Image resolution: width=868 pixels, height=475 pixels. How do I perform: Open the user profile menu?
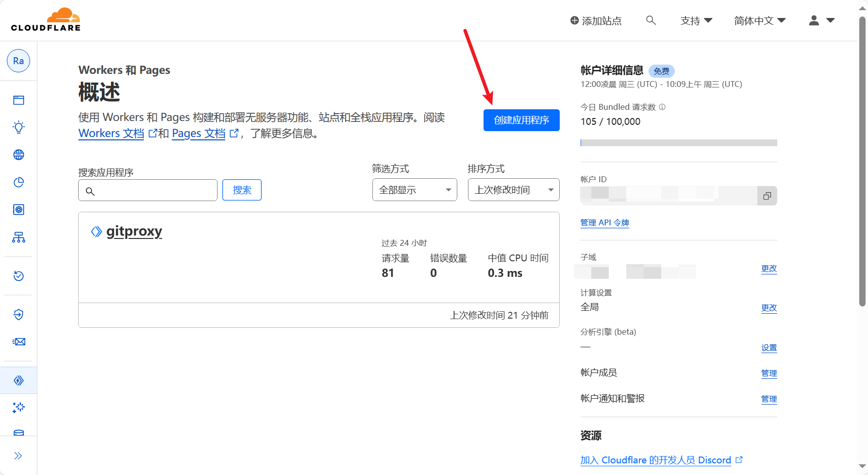coord(821,20)
